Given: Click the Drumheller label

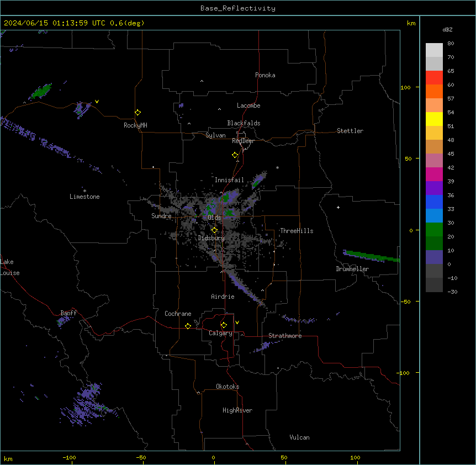Looking at the screenshot, I should tap(352, 269).
